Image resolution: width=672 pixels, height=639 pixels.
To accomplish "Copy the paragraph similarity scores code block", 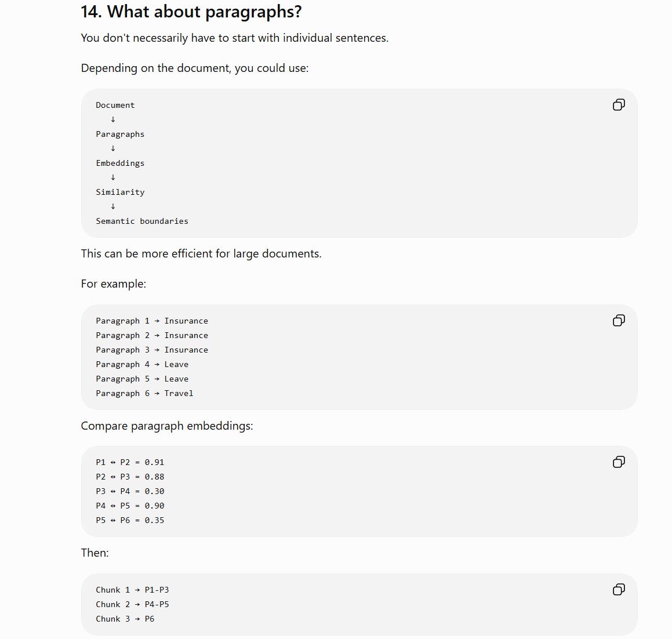I will coord(619,462).
